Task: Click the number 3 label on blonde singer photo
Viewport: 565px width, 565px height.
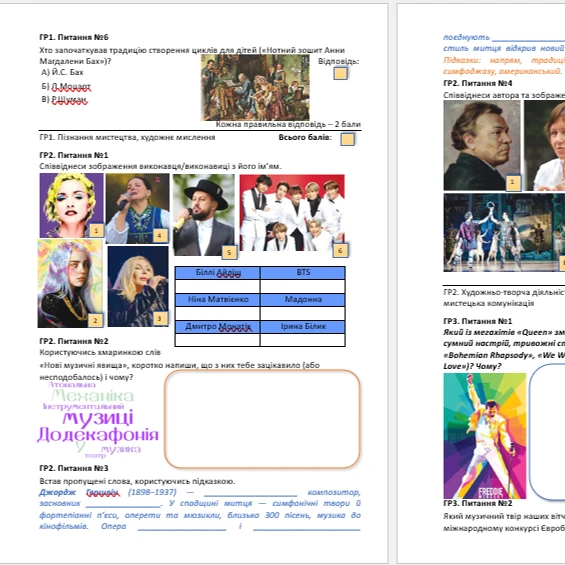Action: pyautogui.click(x=160, y=318)
